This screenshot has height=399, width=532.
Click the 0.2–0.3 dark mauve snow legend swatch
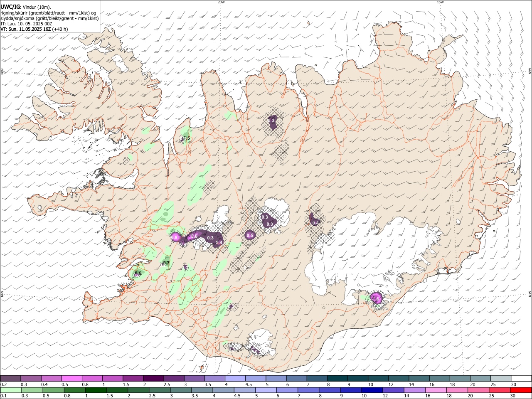[10, 378]
